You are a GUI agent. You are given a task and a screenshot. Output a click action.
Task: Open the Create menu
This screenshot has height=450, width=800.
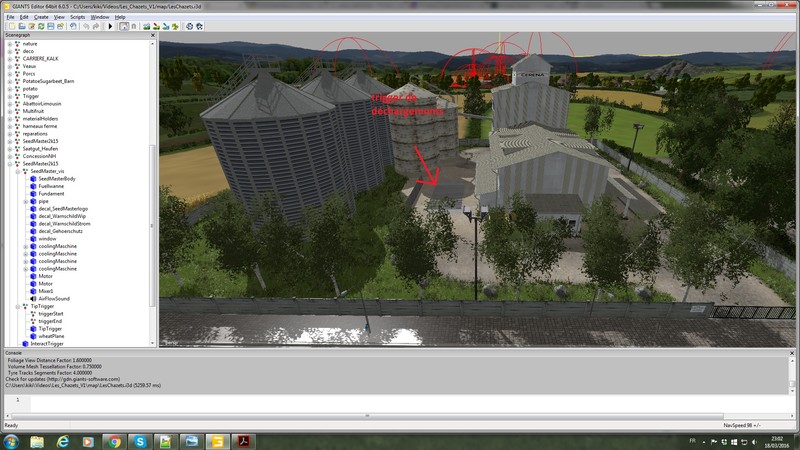pos(39,17)
